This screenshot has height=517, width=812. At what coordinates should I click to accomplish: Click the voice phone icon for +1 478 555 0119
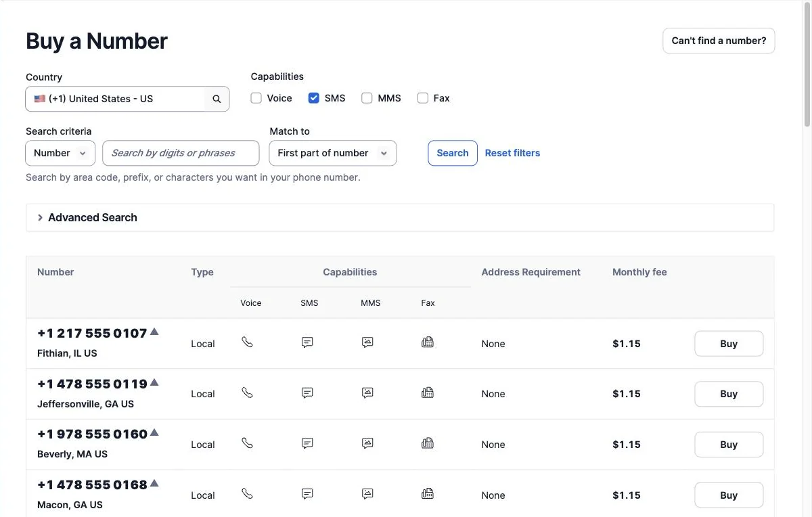tap(247, 392)
